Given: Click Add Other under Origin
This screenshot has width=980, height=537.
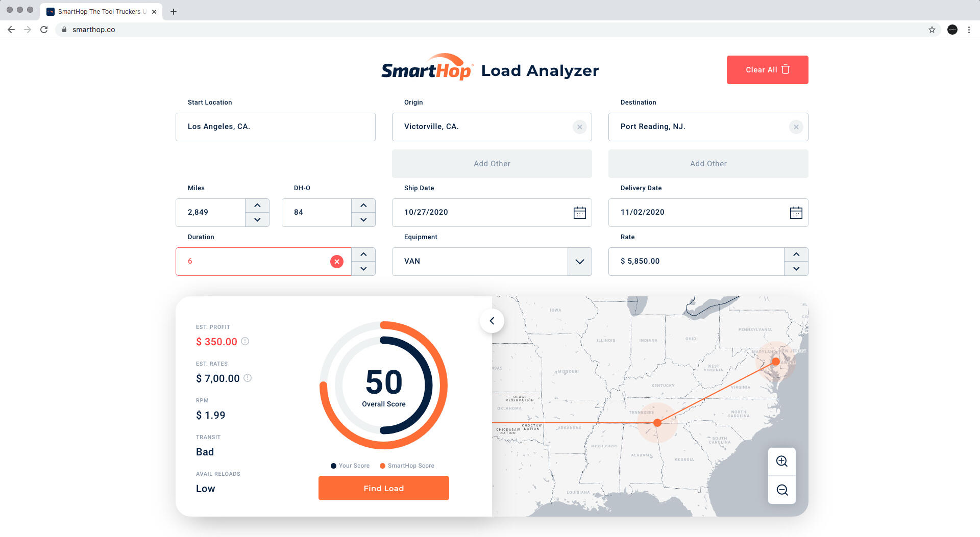Looking at the screenshot, I should (492, 164).
